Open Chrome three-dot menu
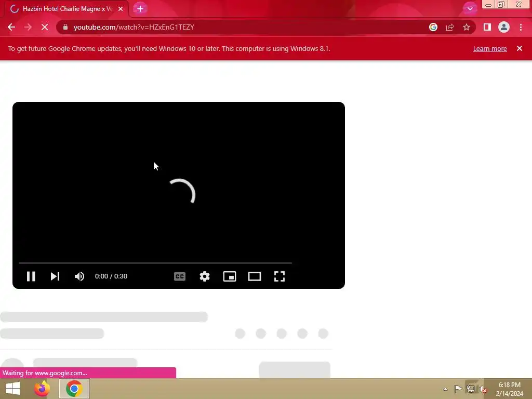Viewport: 532px width, 399px height. [x=521, y=27]
